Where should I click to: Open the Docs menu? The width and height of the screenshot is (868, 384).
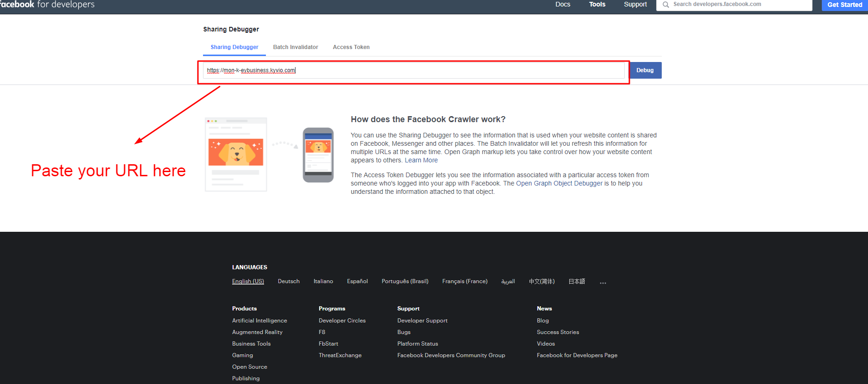coord(563,5)
